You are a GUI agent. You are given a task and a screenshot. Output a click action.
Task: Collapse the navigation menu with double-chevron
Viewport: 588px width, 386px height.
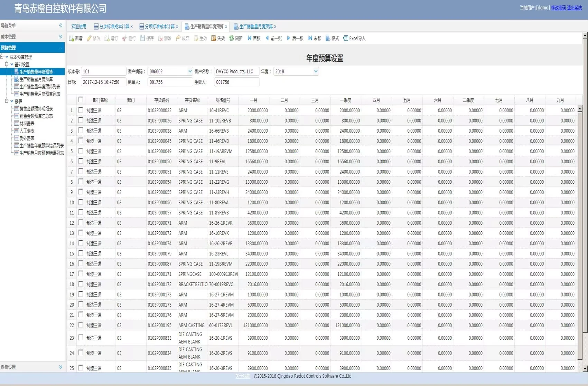(x=60, y=26)
